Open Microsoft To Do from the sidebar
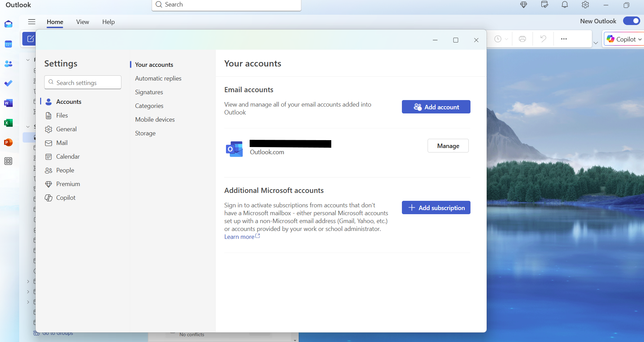This screenshot has width=644, height=342. click(8, 83)
